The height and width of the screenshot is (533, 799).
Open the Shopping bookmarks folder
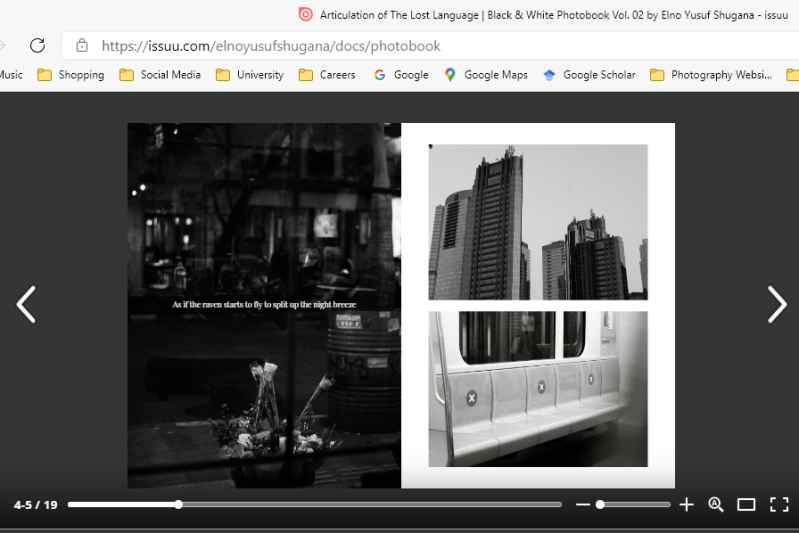(x=71, y=75)
